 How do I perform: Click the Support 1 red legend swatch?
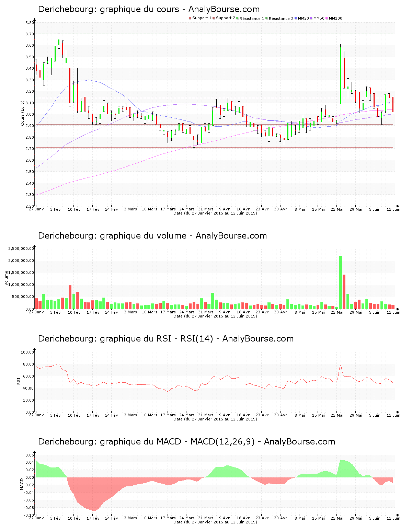pos(190,18)
